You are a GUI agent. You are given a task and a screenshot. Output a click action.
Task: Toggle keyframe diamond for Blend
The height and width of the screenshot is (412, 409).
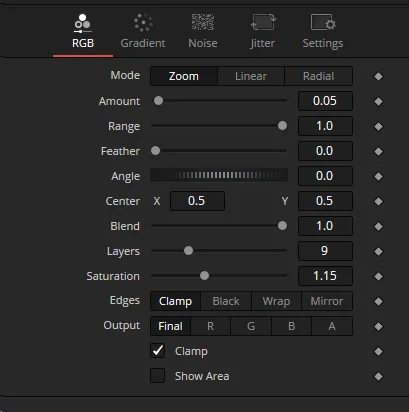(x=378, y=226)
